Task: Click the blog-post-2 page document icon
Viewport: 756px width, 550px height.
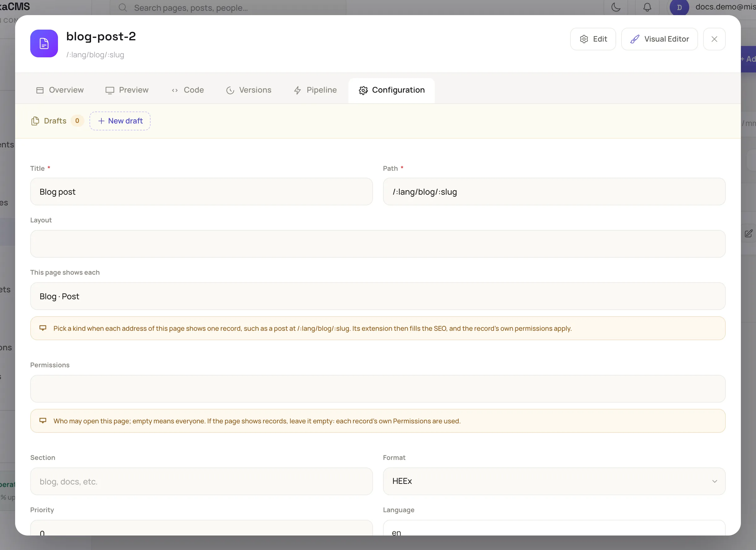Action: click(x=44, y=43)
